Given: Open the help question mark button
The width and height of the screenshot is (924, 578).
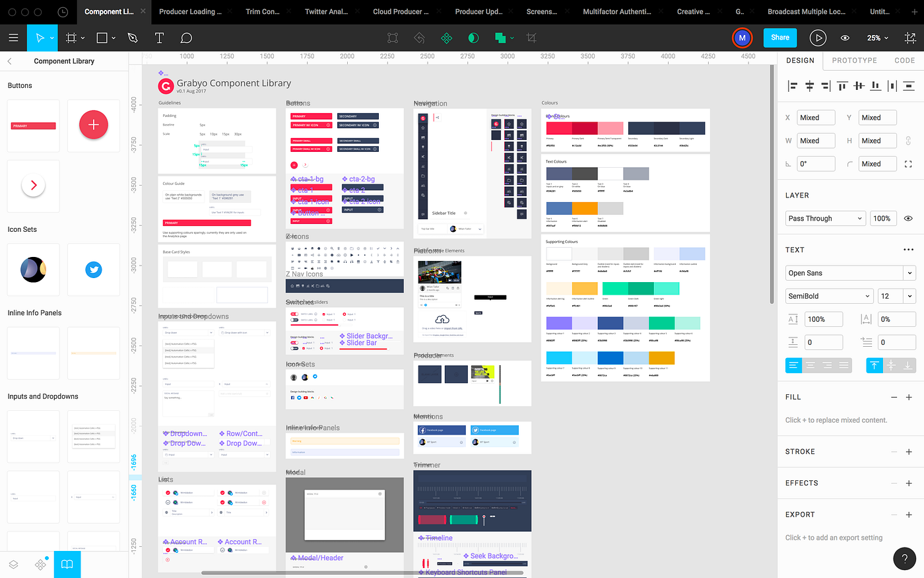Looking at the screenshot, I should (x=905, y=558).
